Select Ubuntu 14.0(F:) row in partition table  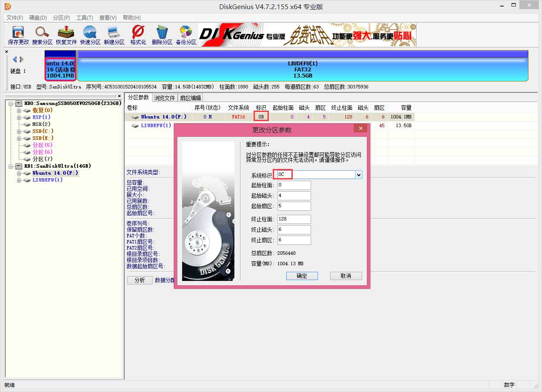click(269, 117)
